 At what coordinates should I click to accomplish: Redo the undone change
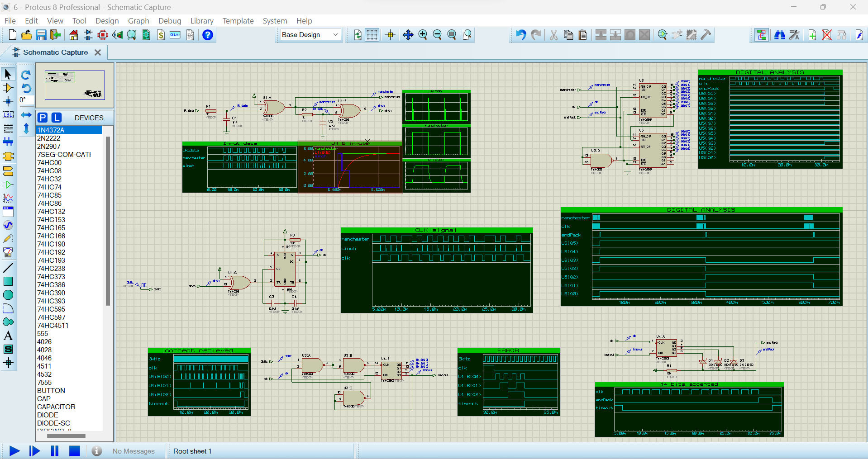tap(536, 35)
